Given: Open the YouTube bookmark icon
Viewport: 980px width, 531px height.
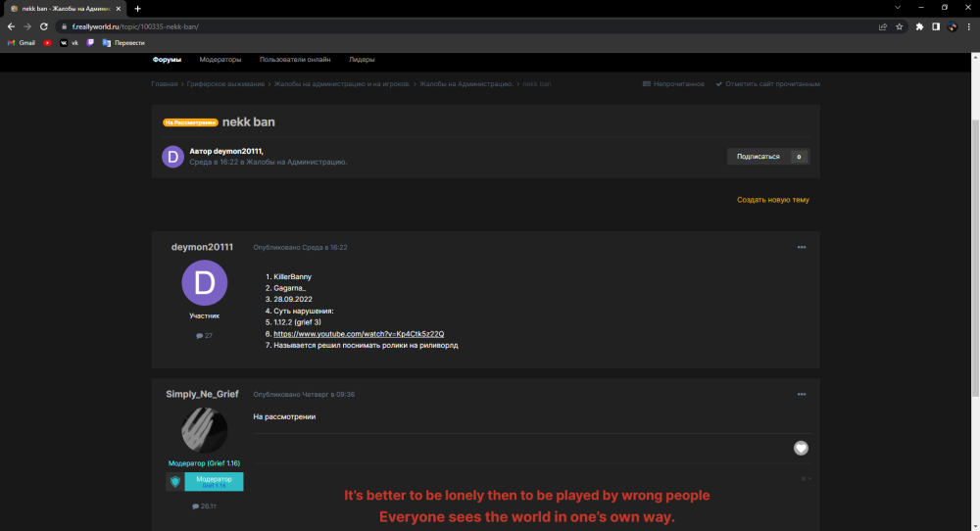Looking at the screenshot, I should coord(47,43).
